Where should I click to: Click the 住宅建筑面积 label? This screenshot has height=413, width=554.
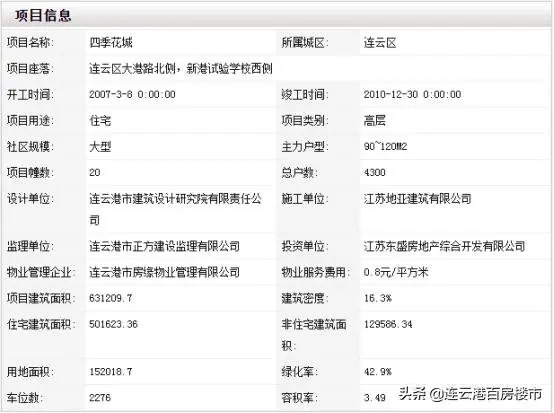[x=41, y=324]
